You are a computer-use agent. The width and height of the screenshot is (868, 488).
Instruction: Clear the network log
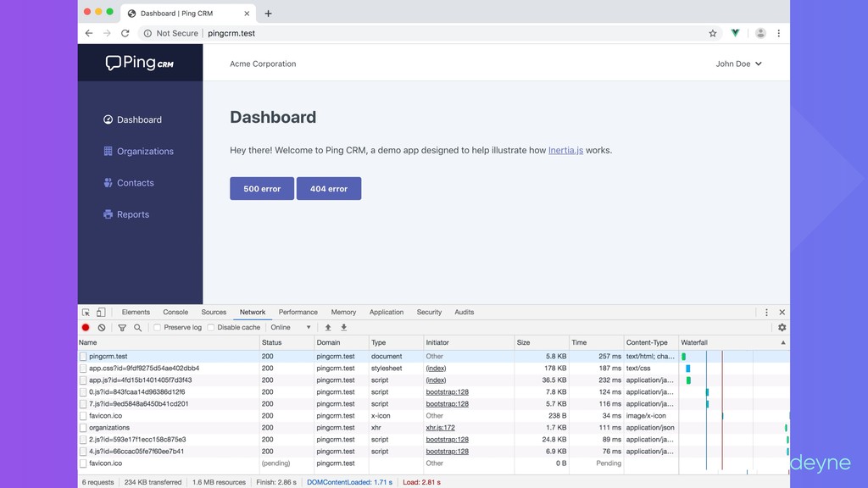102,328
